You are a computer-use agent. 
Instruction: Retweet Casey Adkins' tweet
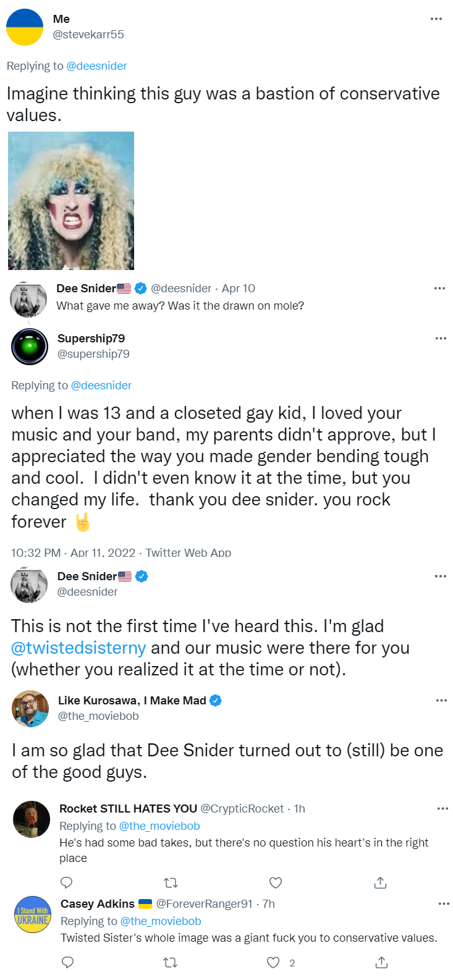click(171, 962)
